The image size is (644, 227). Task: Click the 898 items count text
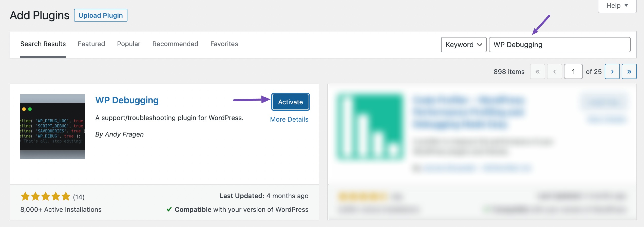[509, 72]
